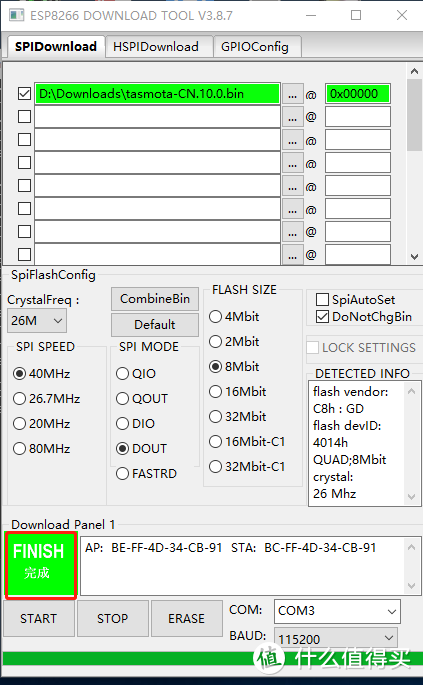This screenshot has height=685, width=423.
Task: Open the CrystalFreq 26M dropdown
Action: tap(37, 321)
